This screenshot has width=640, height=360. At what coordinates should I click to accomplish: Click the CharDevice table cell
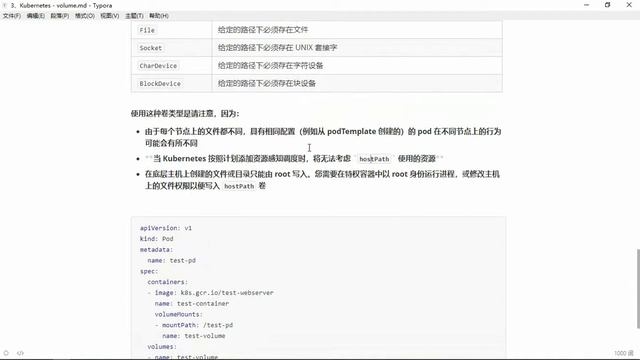click(x=171, y=65)
